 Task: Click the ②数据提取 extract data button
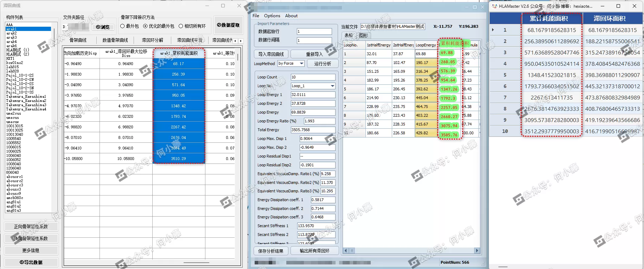point(228,25)
